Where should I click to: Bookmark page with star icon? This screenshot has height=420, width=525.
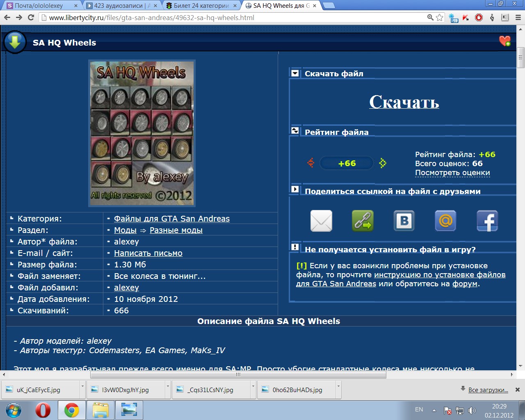tap(440, 17)
